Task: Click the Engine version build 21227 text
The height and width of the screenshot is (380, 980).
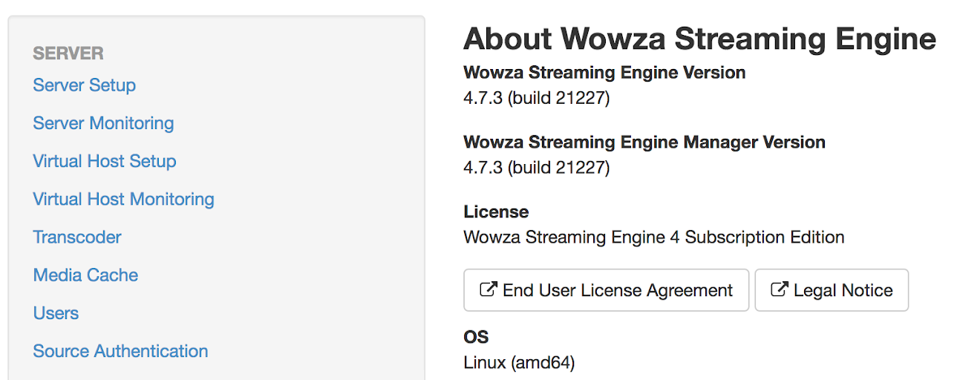Action: coord(536,98)
